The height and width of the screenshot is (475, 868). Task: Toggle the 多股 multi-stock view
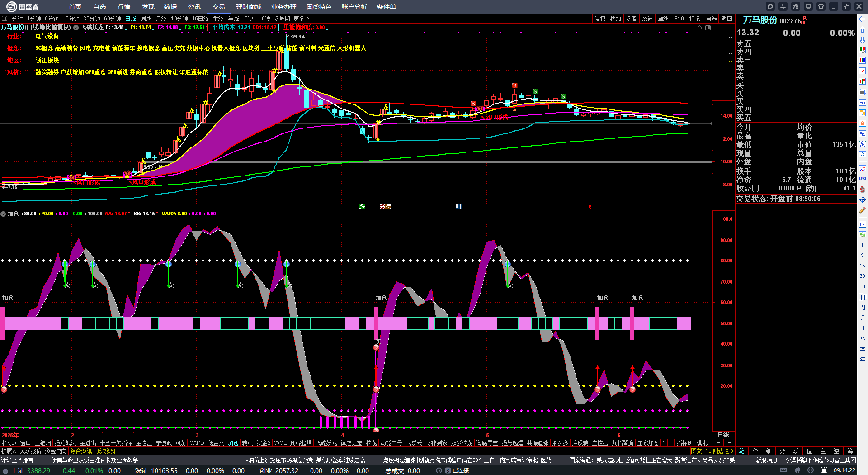click(x=631, y=19)
